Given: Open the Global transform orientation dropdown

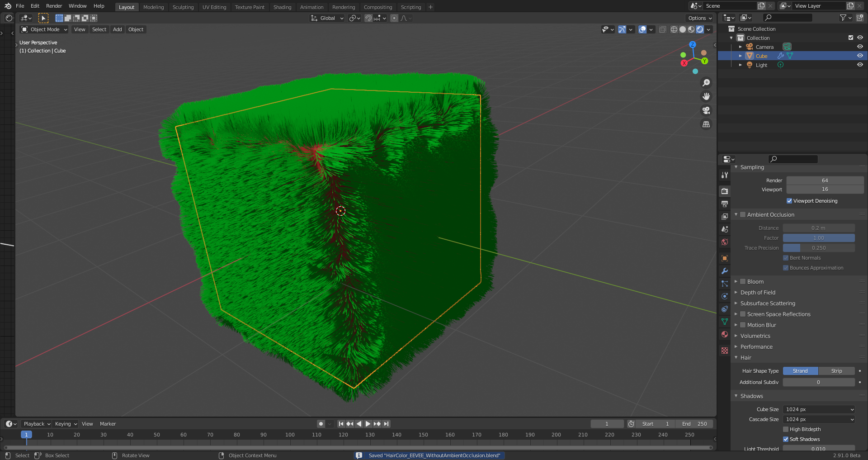Looking at the screenshot, I should (327, 18).
